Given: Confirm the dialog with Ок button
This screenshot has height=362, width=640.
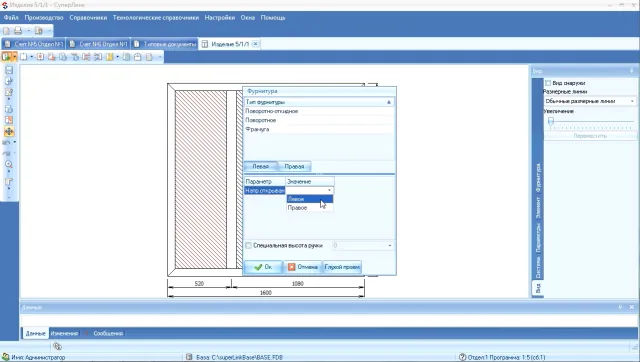Looking at the screenshot, I should click(263, 267).
